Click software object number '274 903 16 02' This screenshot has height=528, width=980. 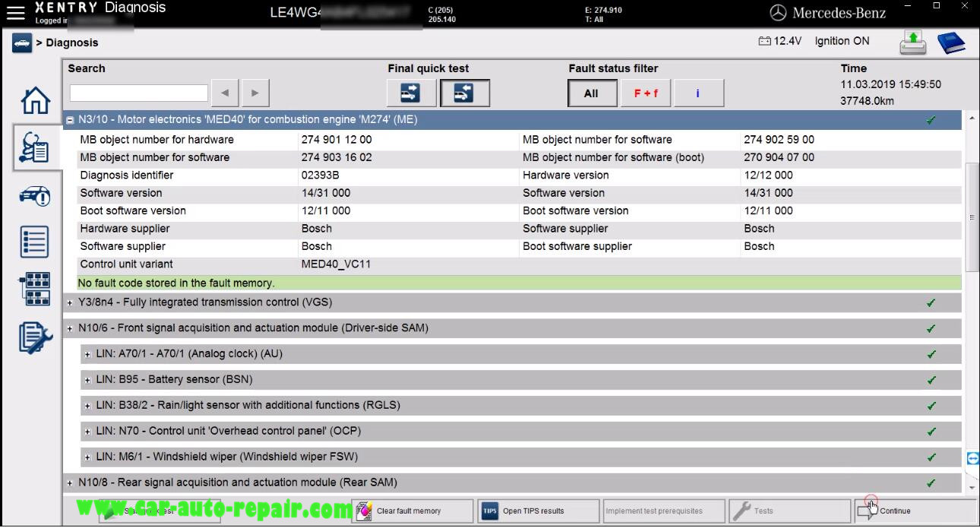coord(337,157)
